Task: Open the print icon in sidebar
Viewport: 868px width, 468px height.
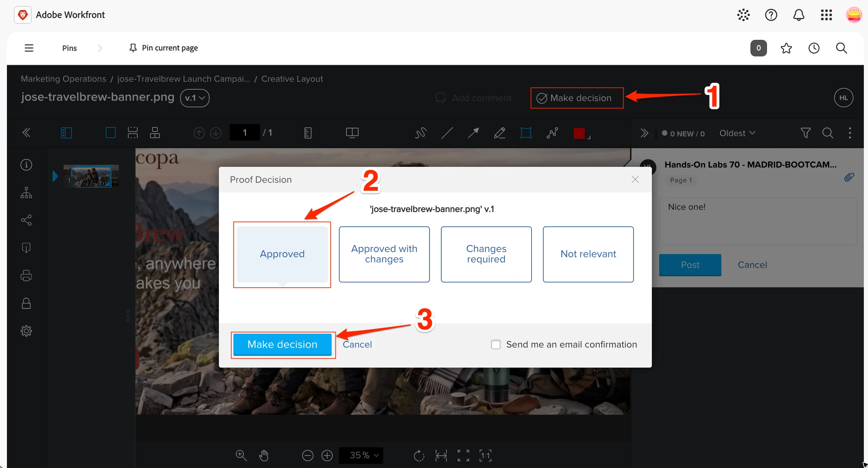Action: coord(26,276)
